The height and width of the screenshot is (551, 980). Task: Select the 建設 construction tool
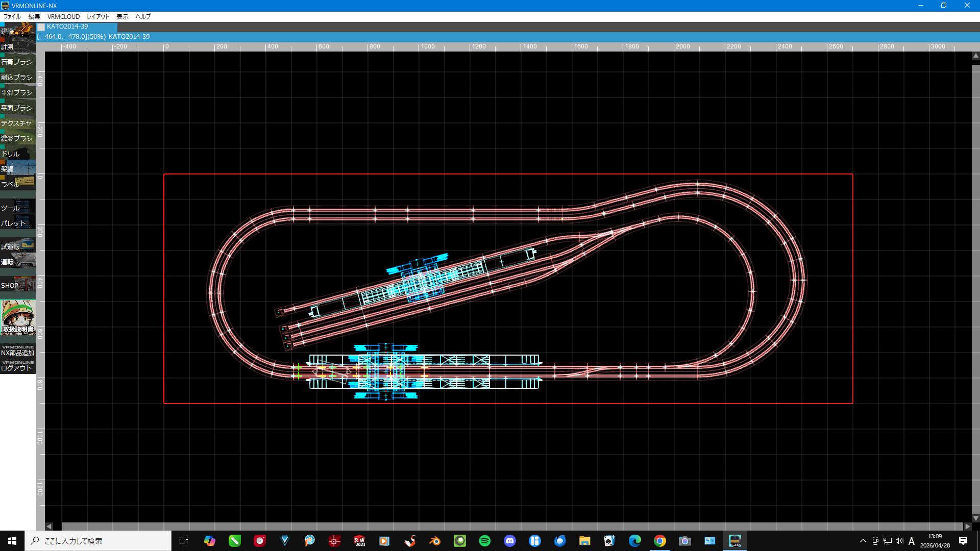(x=18, y=30)
